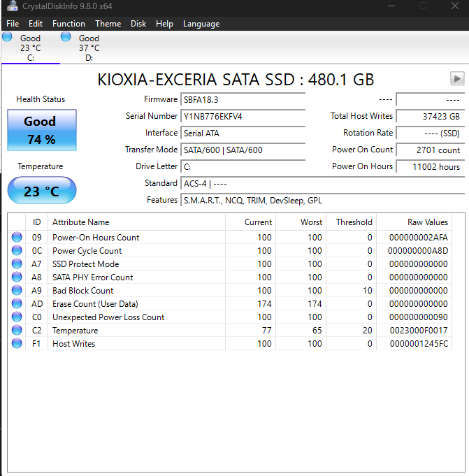Click the Raw Values column header
This screenshot has height=476, width=469.
coord(414,222)
